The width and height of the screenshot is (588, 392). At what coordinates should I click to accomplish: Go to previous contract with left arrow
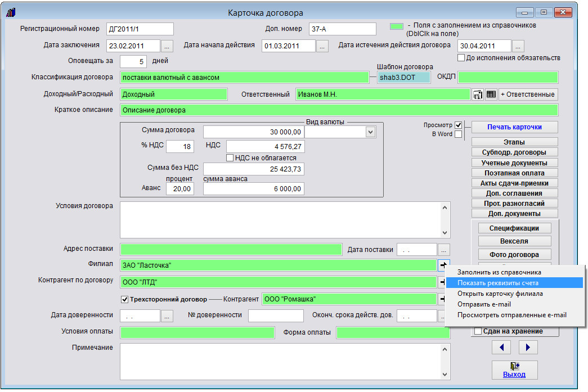pos(501,348)
